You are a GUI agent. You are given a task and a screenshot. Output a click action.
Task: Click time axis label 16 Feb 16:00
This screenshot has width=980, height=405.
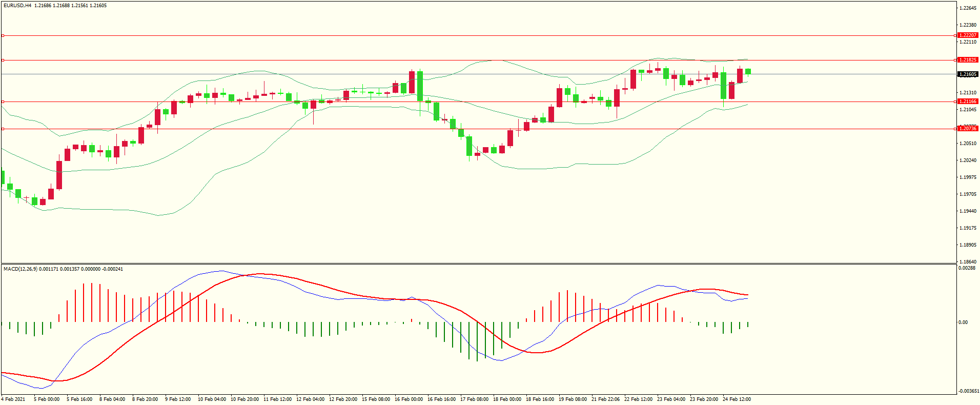[x=441, y=399]
